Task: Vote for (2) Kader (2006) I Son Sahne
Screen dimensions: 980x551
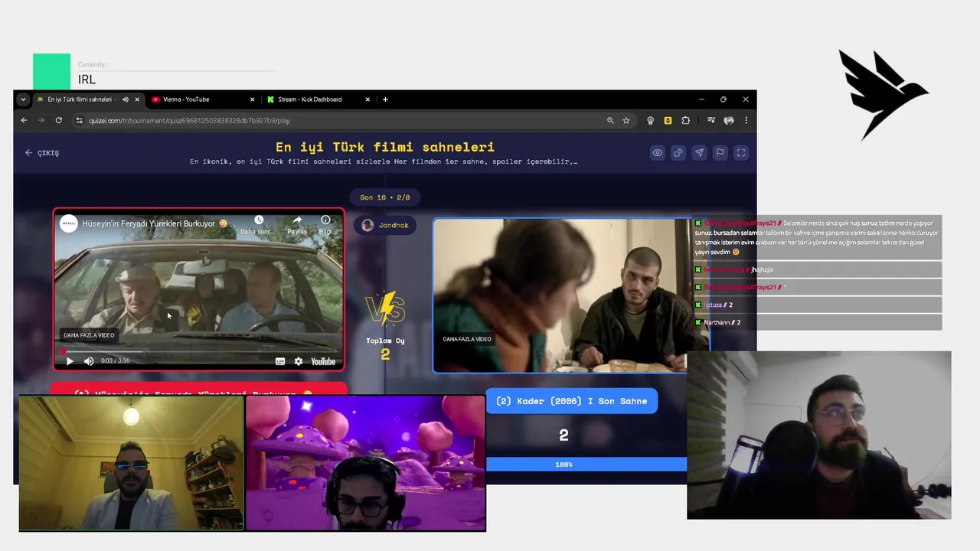Action: (x=571, y=401)
